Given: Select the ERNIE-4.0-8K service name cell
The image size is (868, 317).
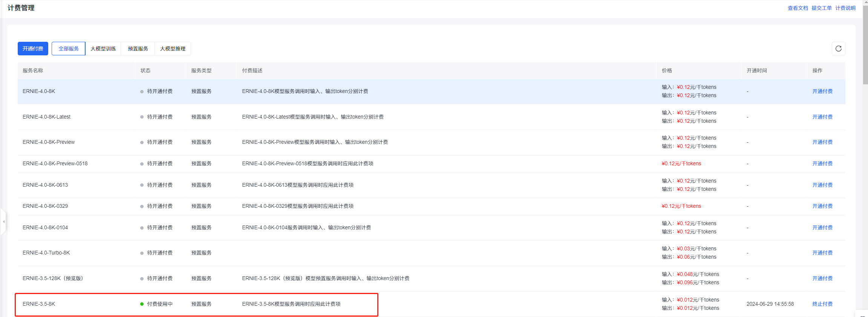Looking at the screenshot, I should [39, 91].
